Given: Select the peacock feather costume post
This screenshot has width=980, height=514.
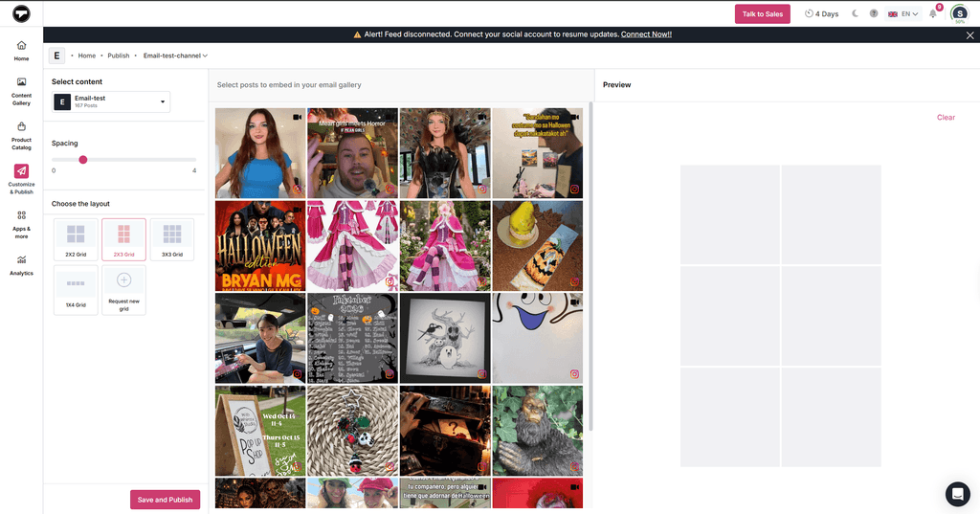Looking at the screenshot, I should [445, 153].
